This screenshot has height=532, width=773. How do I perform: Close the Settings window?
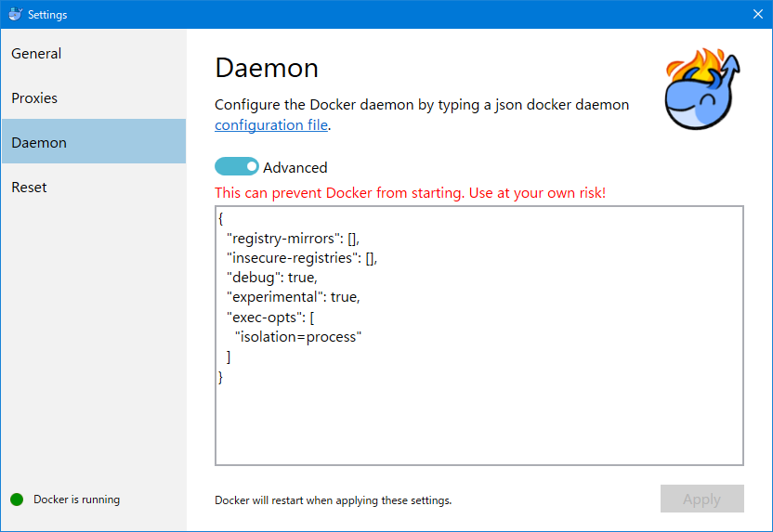coord(758,14)
